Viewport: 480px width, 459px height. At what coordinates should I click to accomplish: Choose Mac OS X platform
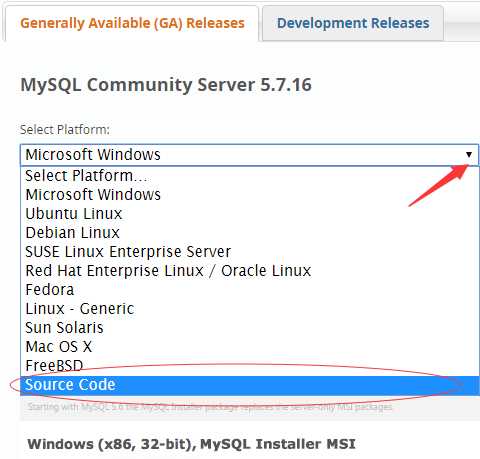click(x=249, y=347)
